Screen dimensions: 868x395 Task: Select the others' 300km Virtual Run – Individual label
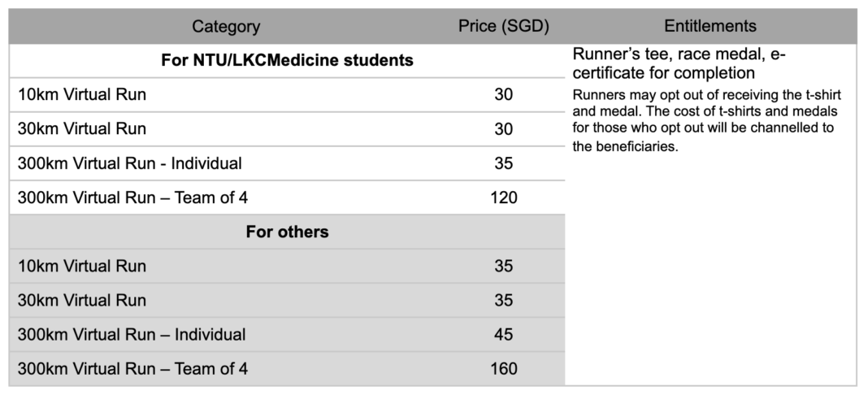[x=132, y=335]
